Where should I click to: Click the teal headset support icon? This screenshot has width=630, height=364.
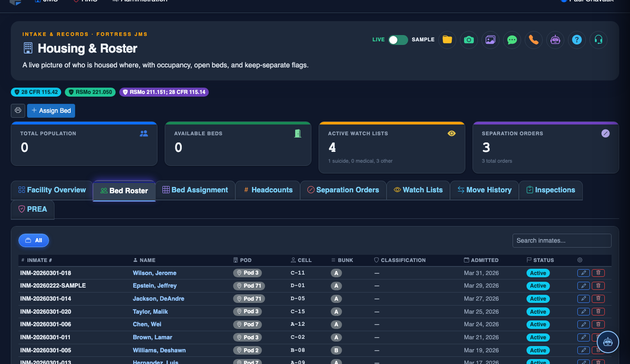point(598,40)
